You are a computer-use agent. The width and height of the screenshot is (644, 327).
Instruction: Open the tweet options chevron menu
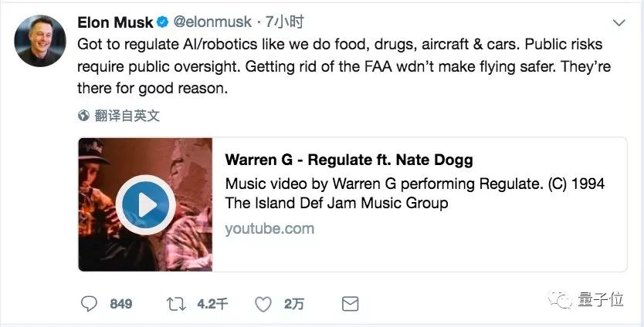pos(618,22)
